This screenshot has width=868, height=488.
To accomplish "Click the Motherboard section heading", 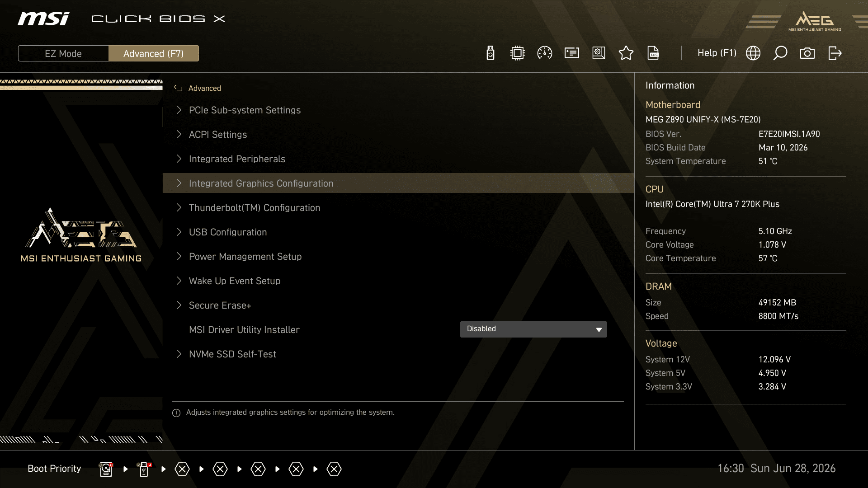I will tap(673, 105).
